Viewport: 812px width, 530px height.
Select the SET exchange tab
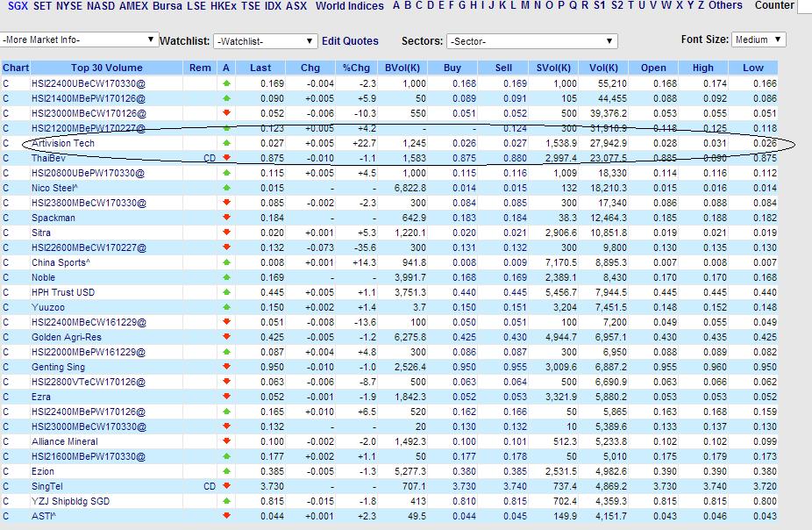point(42,5)
